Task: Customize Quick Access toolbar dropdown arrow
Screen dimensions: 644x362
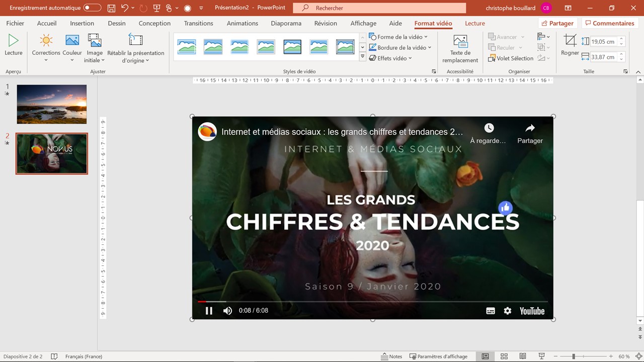Action: [201, 8]
